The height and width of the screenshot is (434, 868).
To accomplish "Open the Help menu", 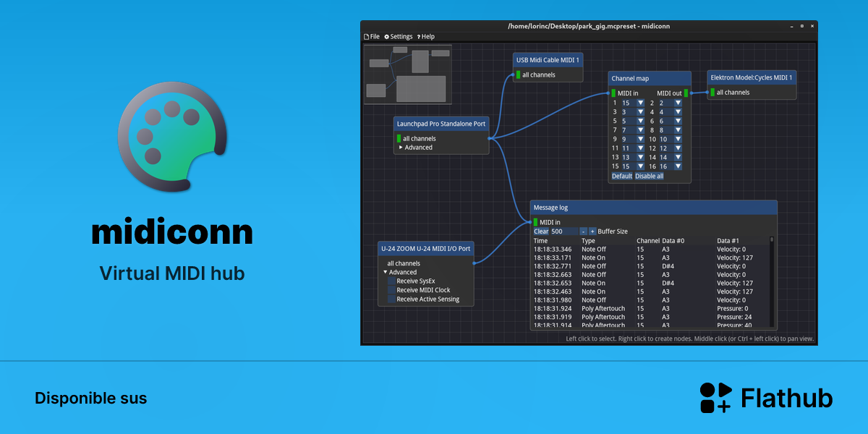I will pos(426,36).
